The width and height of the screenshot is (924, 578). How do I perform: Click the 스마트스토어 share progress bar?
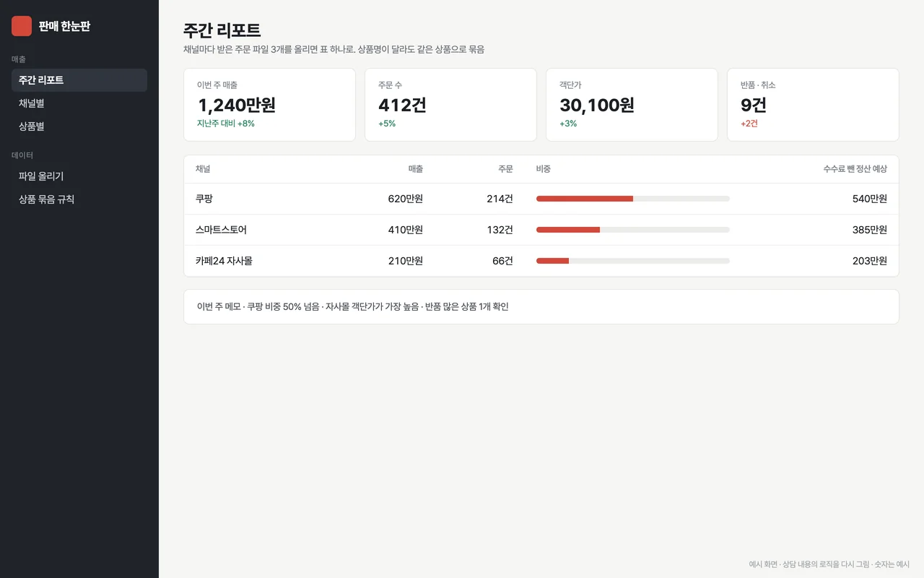tap(633, 230)
